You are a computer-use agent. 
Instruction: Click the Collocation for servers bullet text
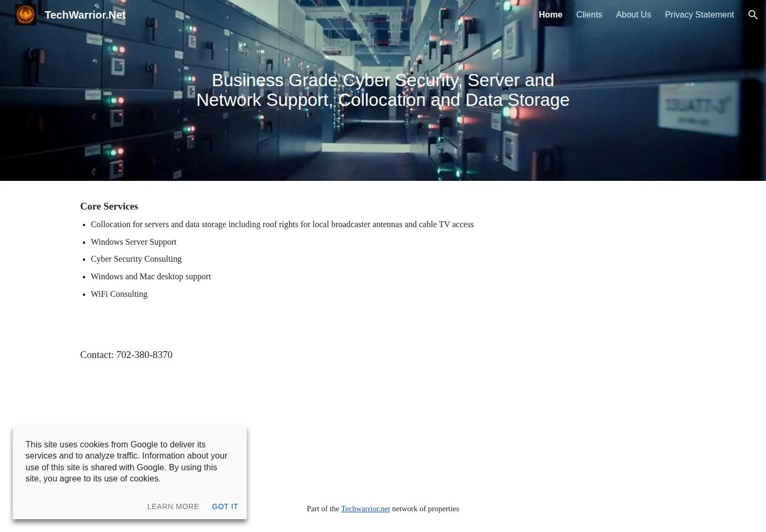[282, 225]
